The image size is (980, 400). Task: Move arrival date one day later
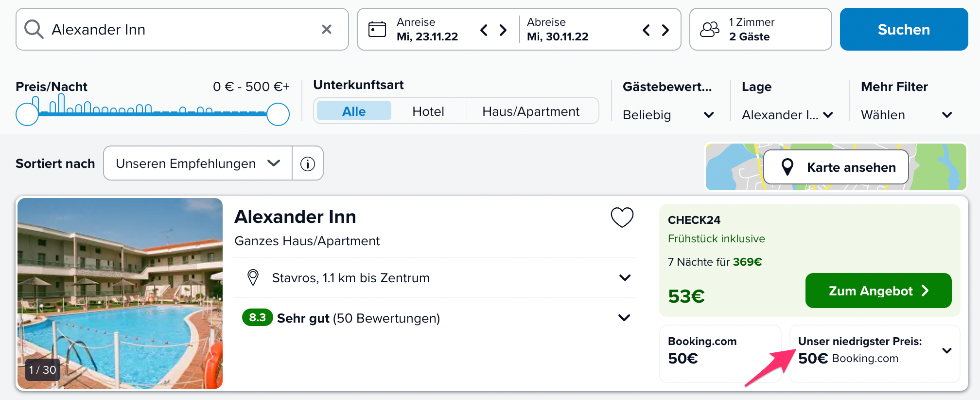[x=503, y=30]
